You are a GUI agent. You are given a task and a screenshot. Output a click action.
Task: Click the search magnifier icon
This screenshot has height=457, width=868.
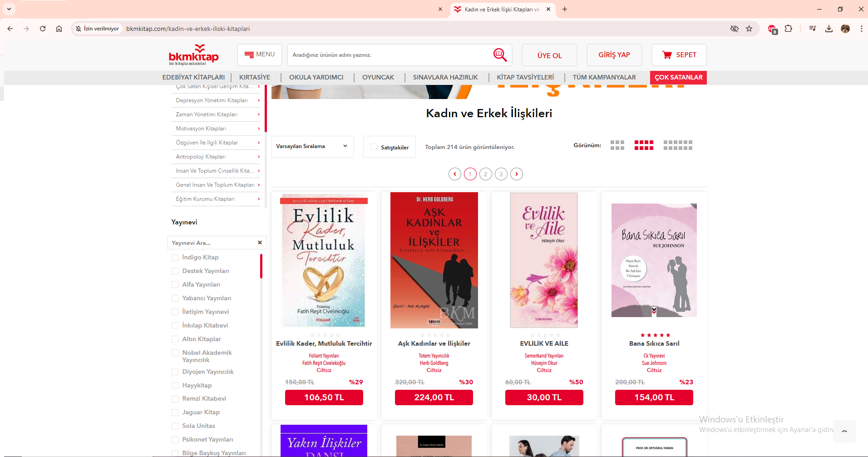point(500,55)
